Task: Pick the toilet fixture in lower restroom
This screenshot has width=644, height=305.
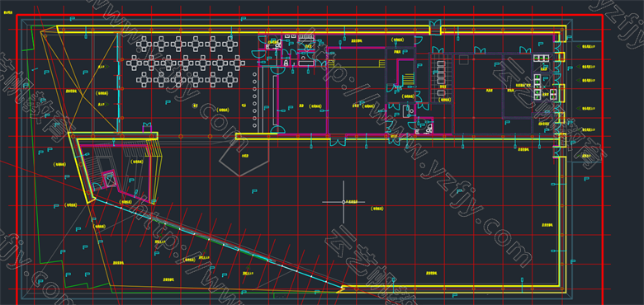Action: pyautogui.click(x=429, y=128)
